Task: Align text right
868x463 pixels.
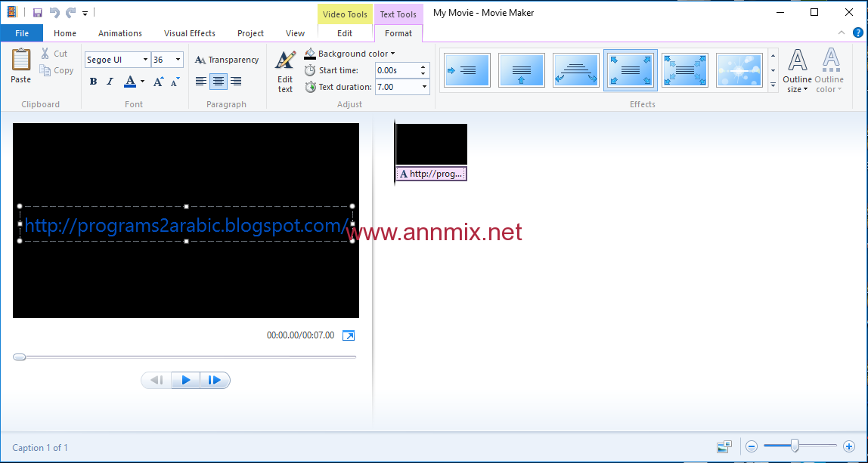Action: [x=236, y=82]
